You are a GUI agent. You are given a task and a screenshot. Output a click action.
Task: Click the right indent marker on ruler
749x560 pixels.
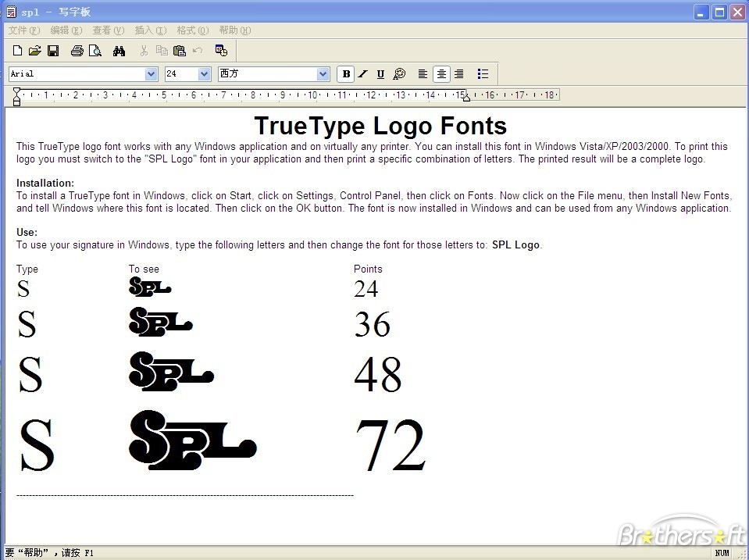coord(467,98)
